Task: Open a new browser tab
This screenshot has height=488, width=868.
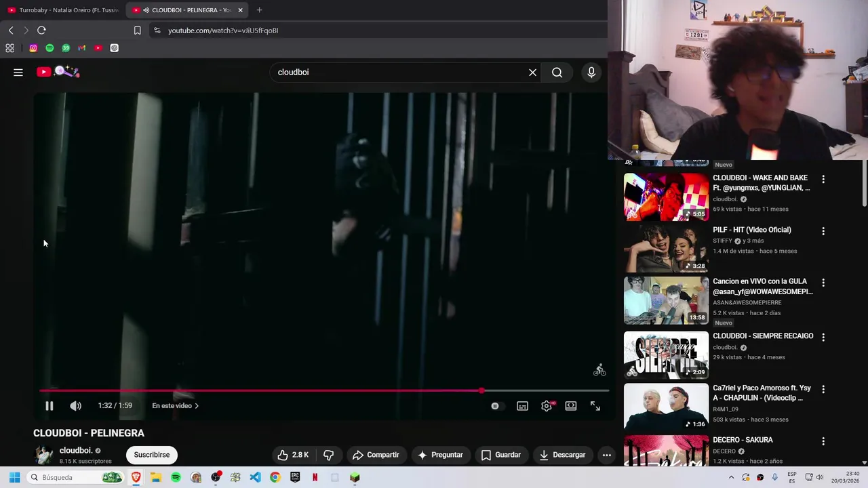Action: pyautogui.click(x=259, y=10)
